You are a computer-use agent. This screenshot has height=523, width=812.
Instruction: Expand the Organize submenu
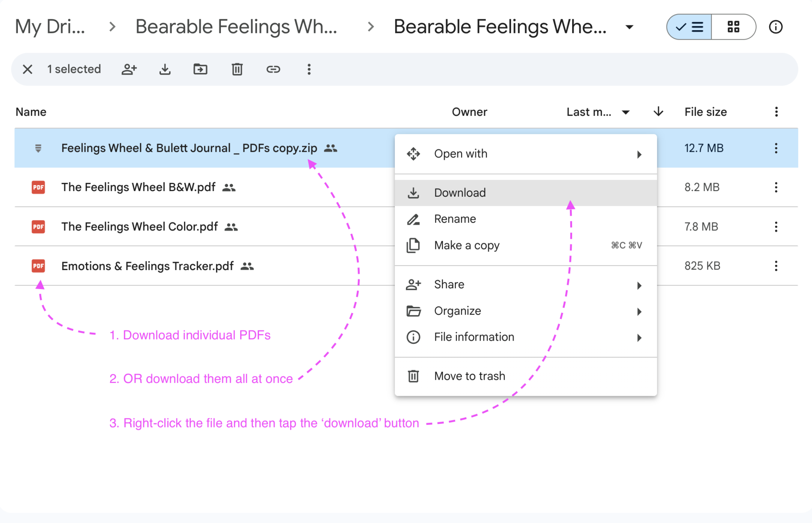click(x=639, y=311)
